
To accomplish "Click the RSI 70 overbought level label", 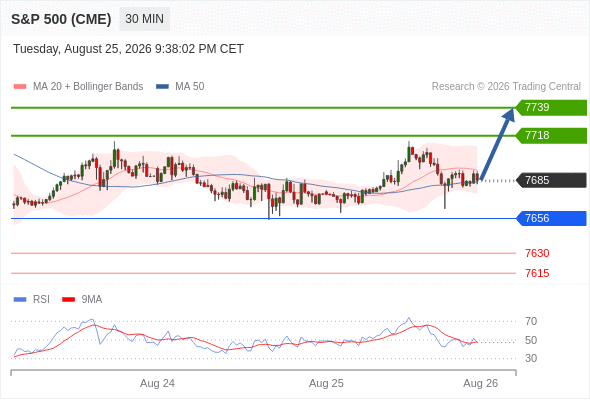I will click(531, 321).
